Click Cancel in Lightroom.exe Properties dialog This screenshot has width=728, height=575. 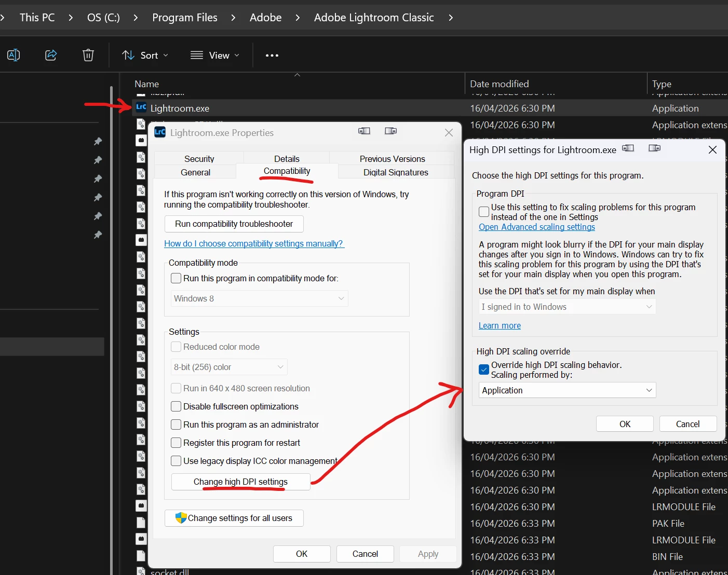coord(365,554)
